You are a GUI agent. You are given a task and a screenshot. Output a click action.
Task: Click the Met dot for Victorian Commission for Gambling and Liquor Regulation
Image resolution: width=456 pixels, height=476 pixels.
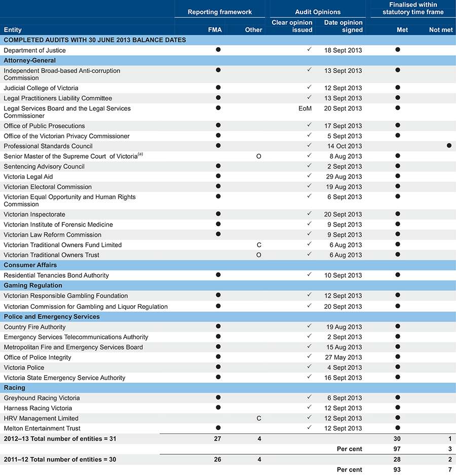(397, 306)
